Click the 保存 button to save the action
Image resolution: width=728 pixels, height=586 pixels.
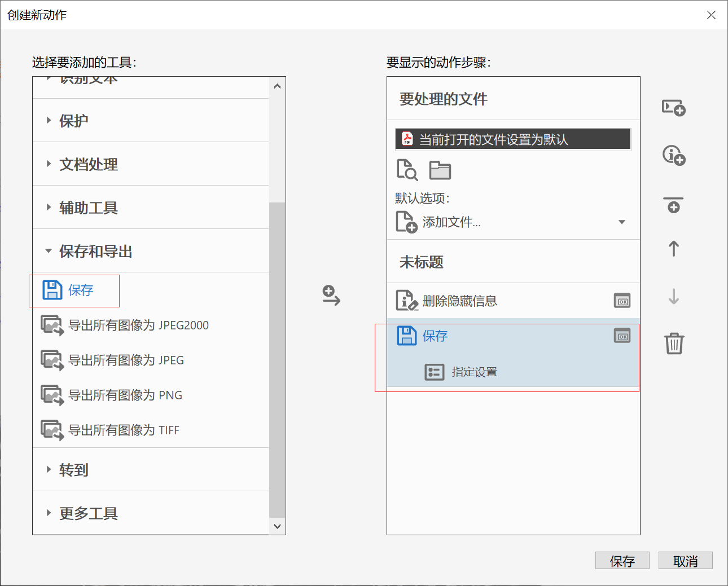[622, 560]
